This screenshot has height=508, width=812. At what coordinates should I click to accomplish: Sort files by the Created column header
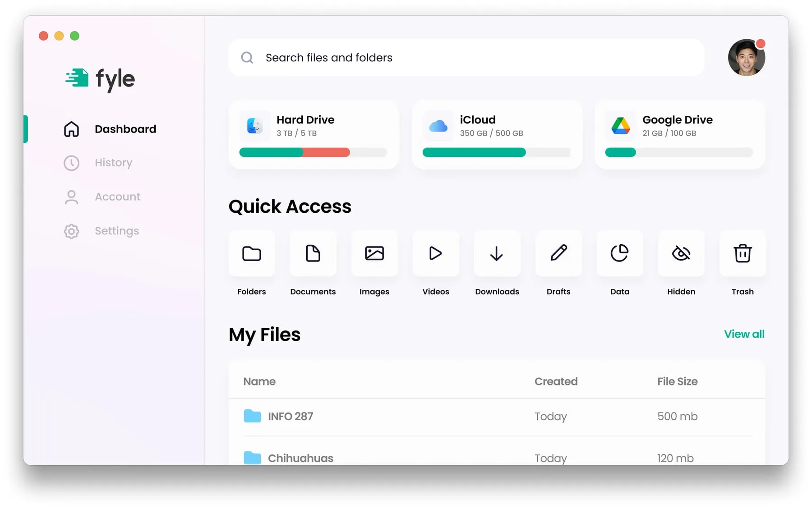point(556,381)
